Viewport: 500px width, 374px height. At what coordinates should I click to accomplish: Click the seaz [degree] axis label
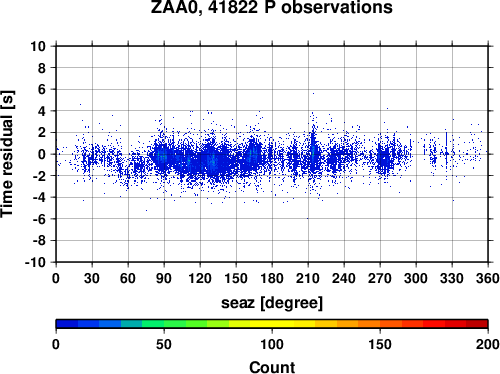point(272,303)
